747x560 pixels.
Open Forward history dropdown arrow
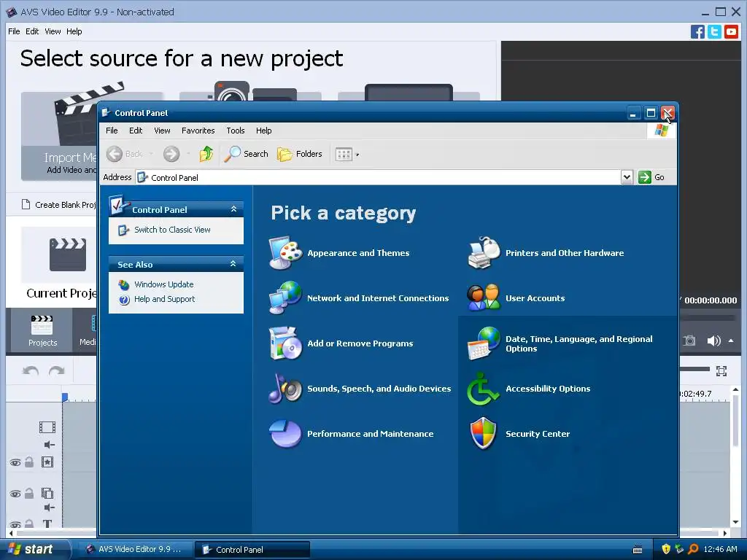[188, 154]
